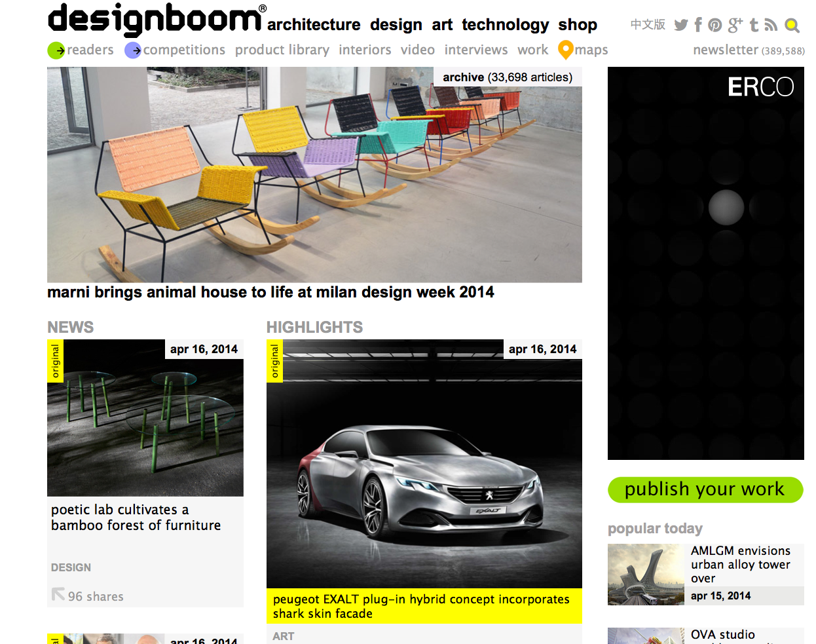The height and width of the screenshot is (644, 816).
Task: Click the green readers arrow icon
Action: pos(56,50)
